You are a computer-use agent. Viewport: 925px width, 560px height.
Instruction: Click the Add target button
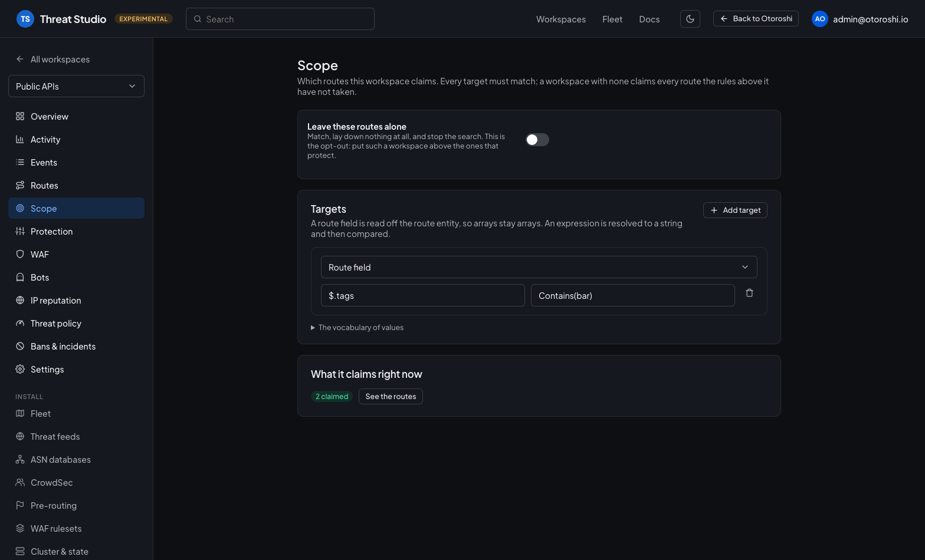tap(735, 210)
